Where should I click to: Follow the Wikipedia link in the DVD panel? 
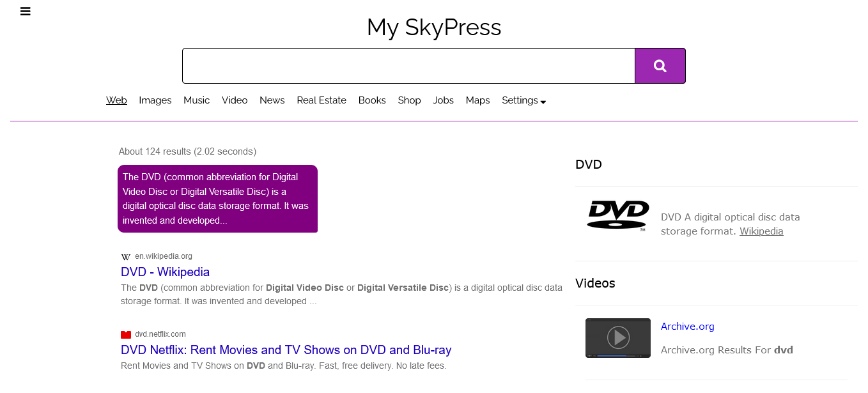(761, 231)
